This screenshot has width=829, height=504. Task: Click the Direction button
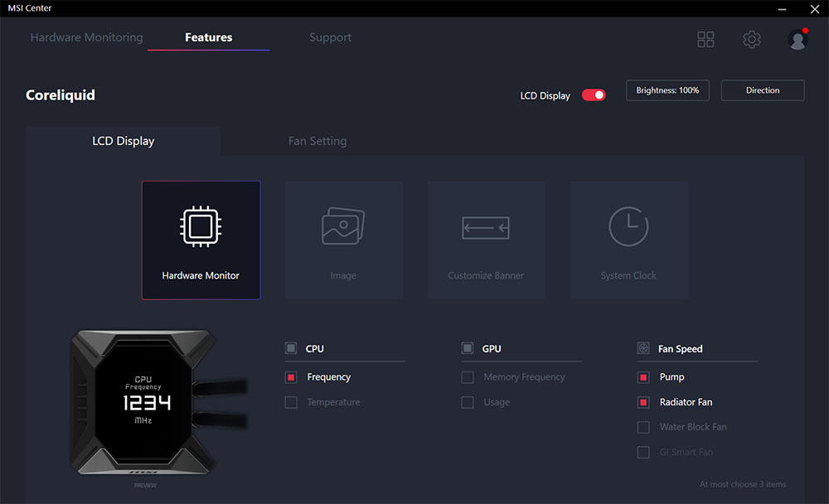click(x=763, y=90)
